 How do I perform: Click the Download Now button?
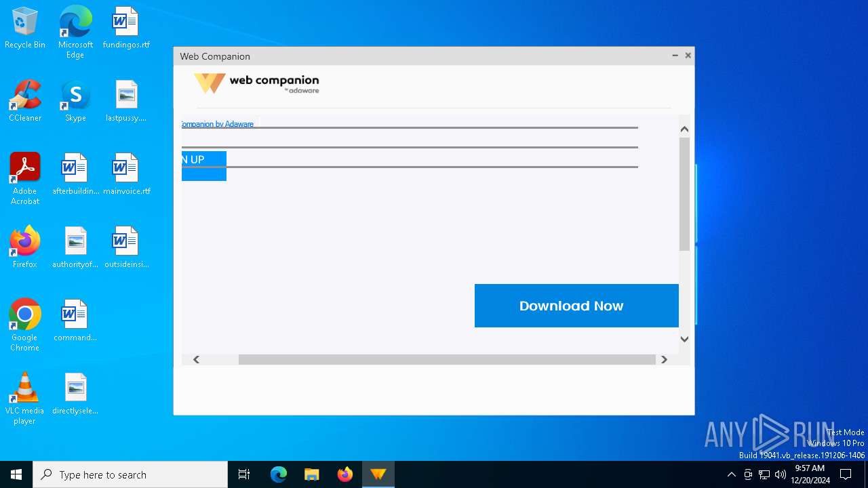tap(576, 306)
